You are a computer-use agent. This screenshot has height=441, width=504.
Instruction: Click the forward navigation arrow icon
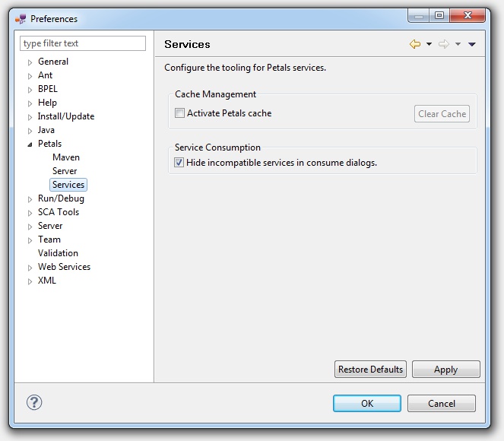tap(444, 45)
